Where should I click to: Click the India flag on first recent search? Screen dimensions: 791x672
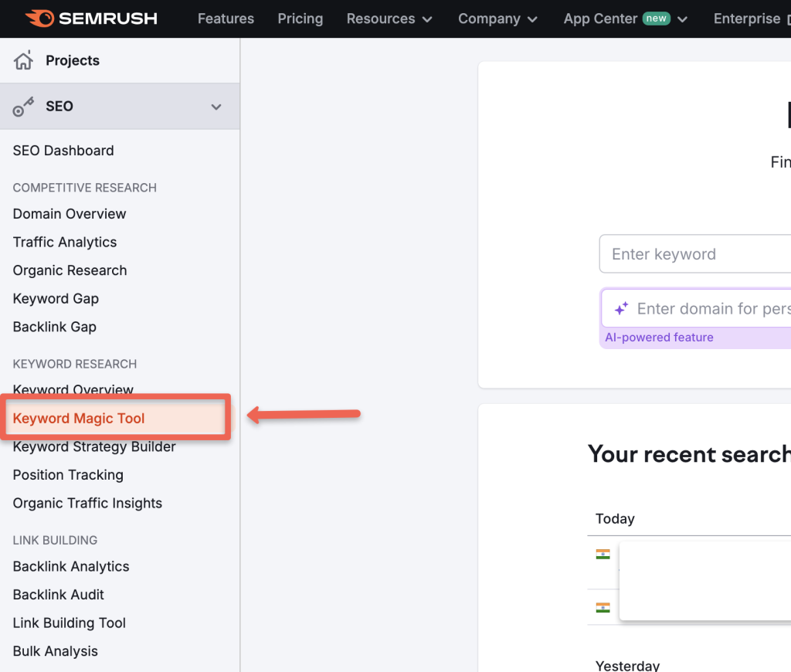pos(603,553)
